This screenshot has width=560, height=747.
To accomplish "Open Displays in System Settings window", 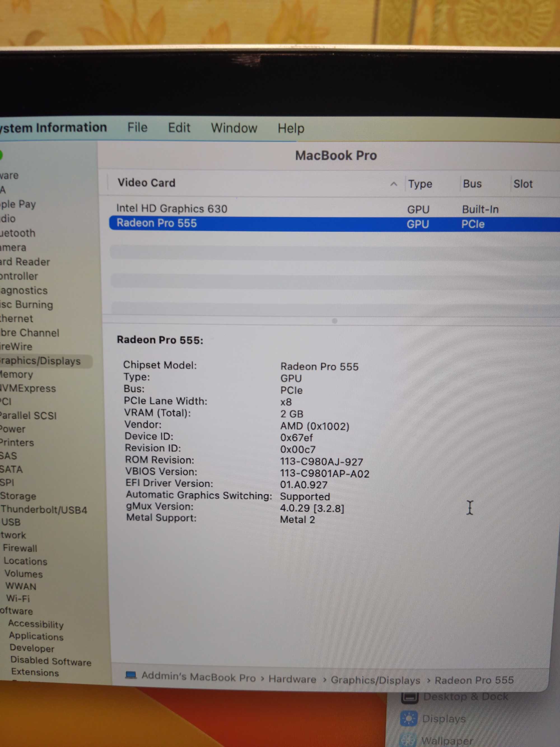I will (x=433, y=719).
